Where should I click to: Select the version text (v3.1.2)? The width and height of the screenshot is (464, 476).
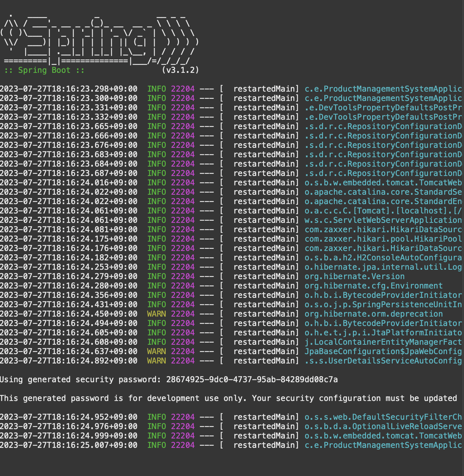coord(180,70)
